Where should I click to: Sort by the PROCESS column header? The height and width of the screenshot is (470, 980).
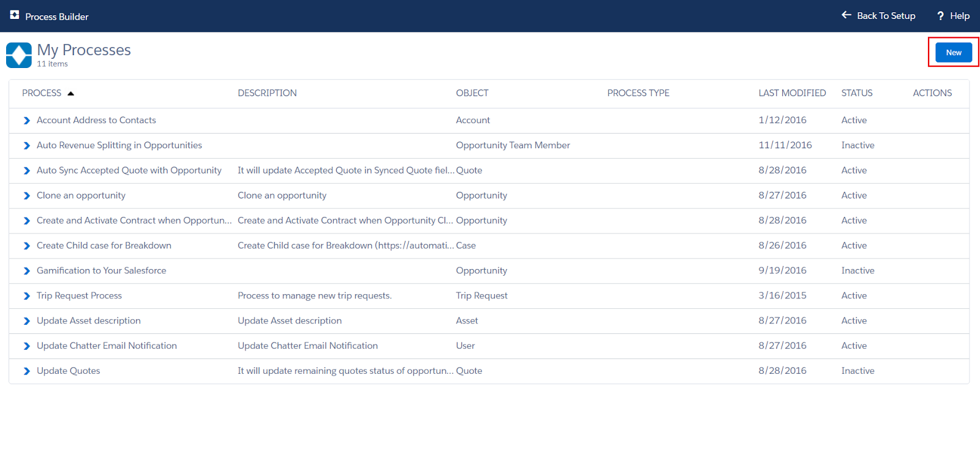tap(42, 93)
